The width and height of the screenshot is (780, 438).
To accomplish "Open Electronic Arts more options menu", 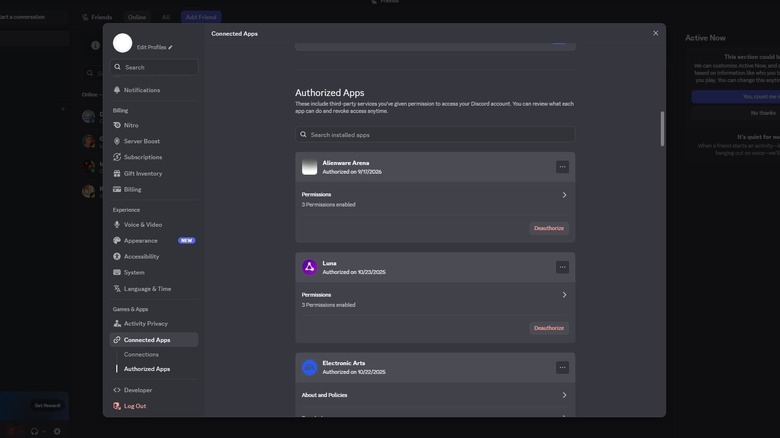I will (562, 368).
